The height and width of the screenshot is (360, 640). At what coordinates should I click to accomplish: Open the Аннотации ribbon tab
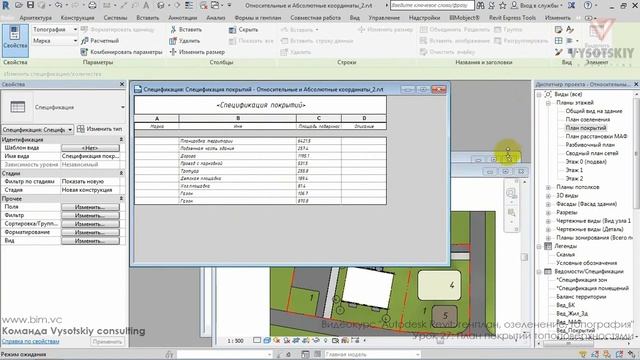(182, 18)
